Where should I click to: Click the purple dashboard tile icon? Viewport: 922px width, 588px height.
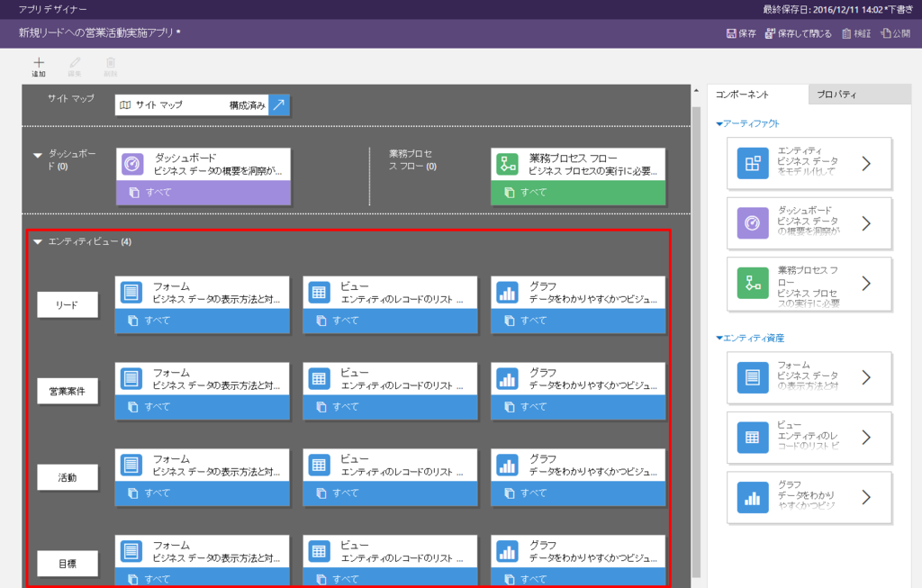point(133,164)
